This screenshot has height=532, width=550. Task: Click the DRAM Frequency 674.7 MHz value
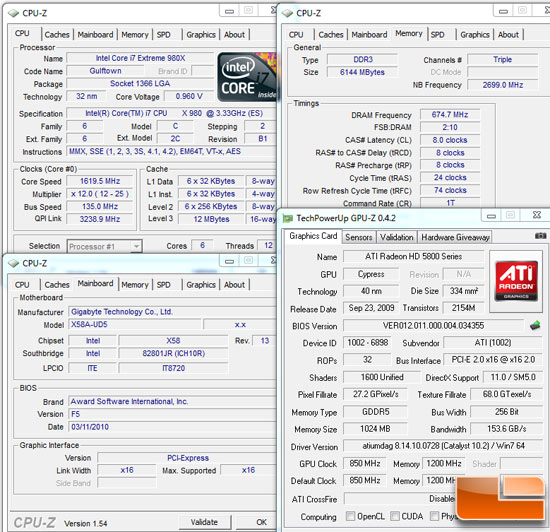[450, 115]
